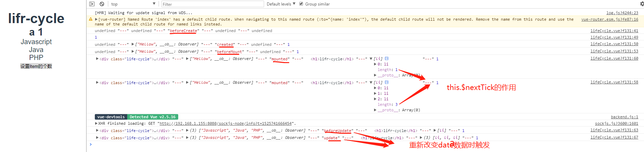Screen dimensions: 644x152
Task: Expand the ["Hellow"] array in the beforeMount row
Action: click(x=133, y=51)
